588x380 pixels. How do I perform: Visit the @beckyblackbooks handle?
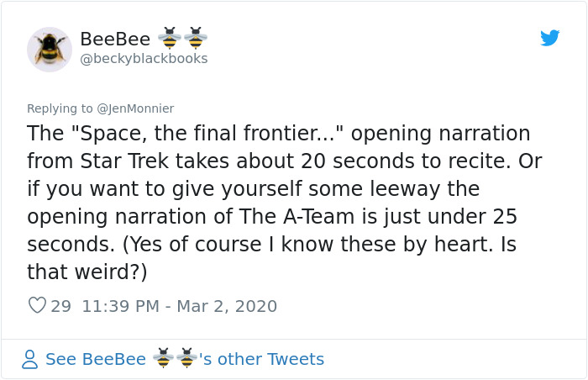[x=144, y=59]
